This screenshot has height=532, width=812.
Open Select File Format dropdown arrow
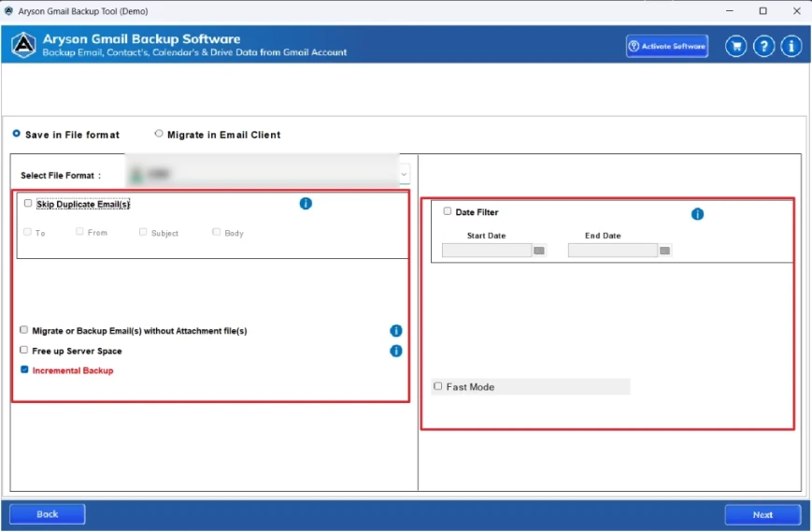point(404,175)
